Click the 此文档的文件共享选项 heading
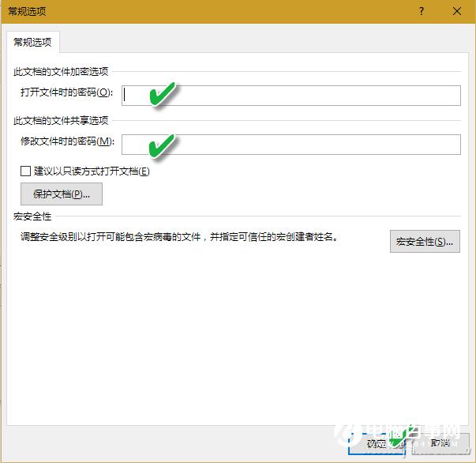 61,121
